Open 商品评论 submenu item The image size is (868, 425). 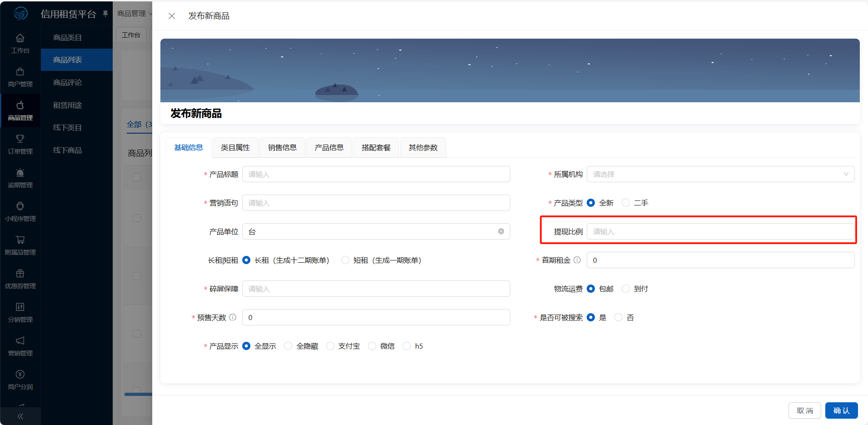(77, 82)
